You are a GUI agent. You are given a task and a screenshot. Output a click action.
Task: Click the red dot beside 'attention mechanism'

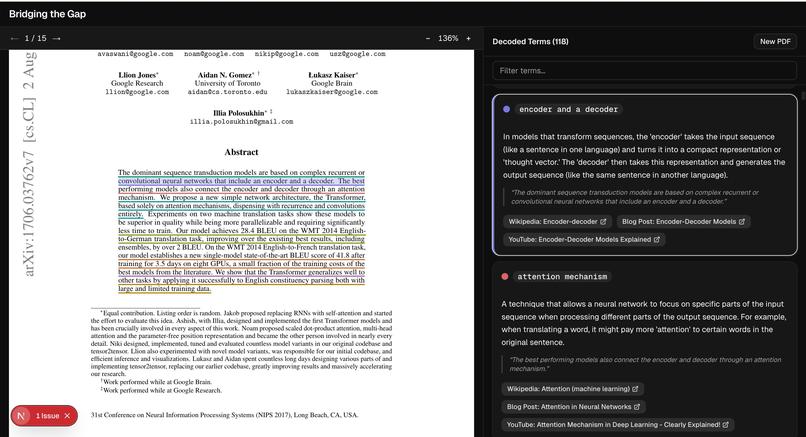[505, 277]
